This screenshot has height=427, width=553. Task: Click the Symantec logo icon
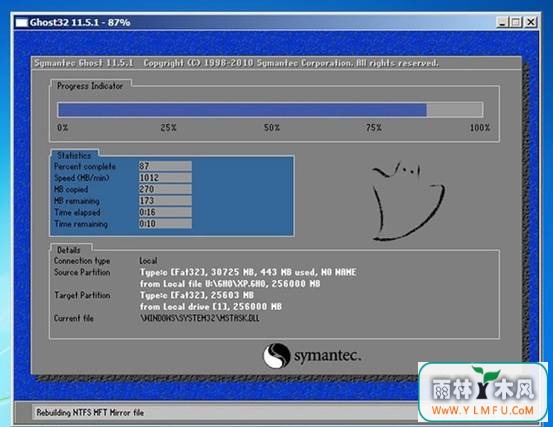(277, 355)
